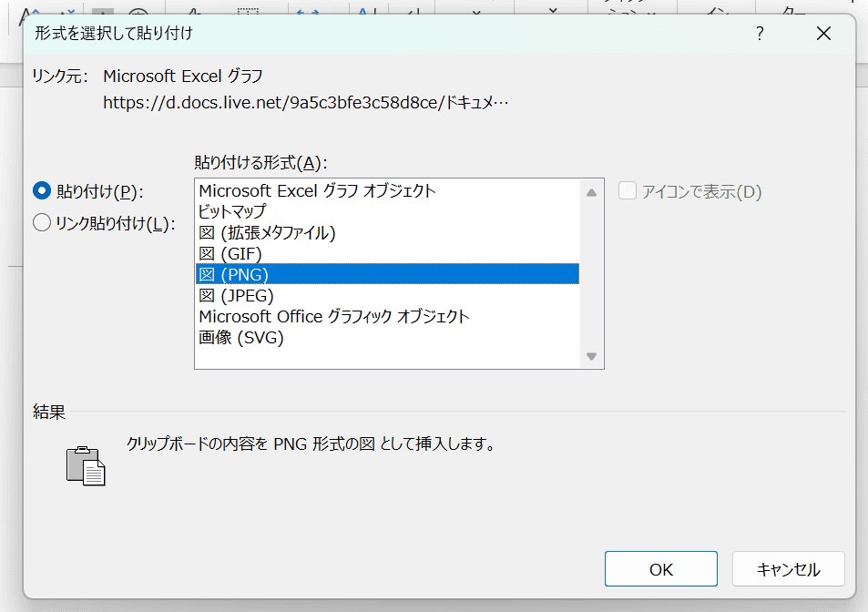This screenshot has width=868, height=612.
Task: Click the d.docs.live.net link source URL
Action: tap(305, 102)
